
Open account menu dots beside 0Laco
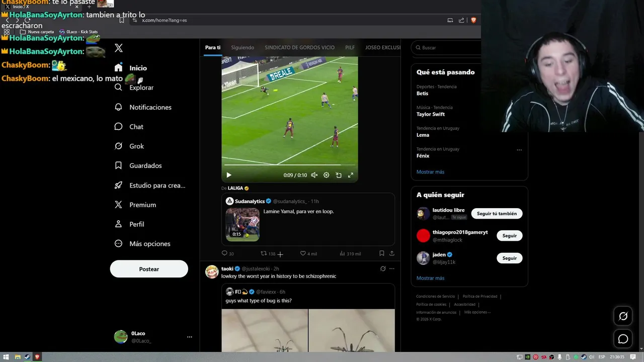click(190, 337)
